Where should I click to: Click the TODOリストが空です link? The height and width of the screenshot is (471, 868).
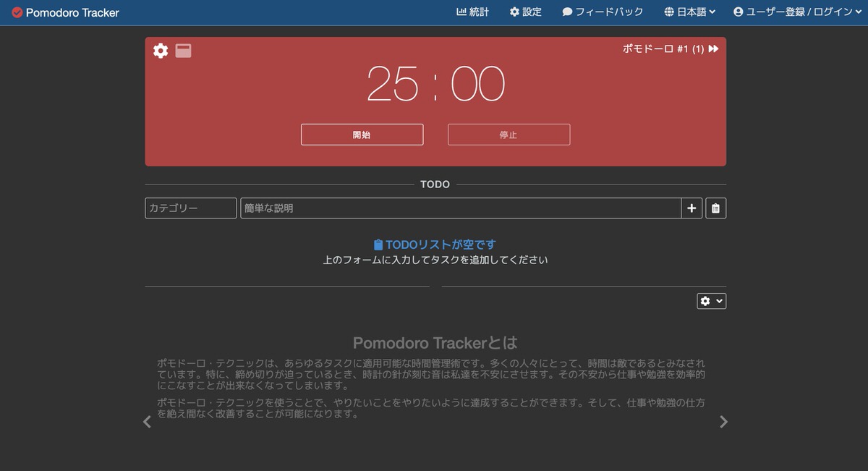pyautogui.click(x=435, y=244)
